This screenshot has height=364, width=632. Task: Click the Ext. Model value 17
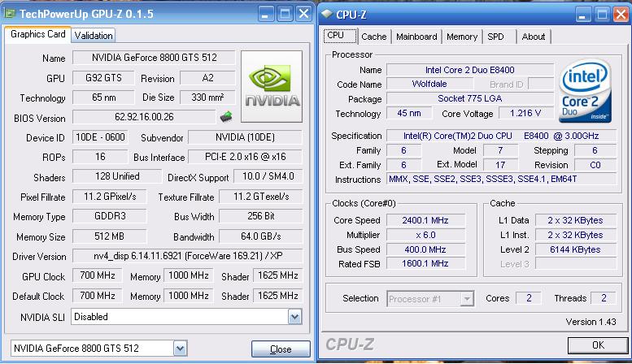pyautogui.click(x=500, y=165)
